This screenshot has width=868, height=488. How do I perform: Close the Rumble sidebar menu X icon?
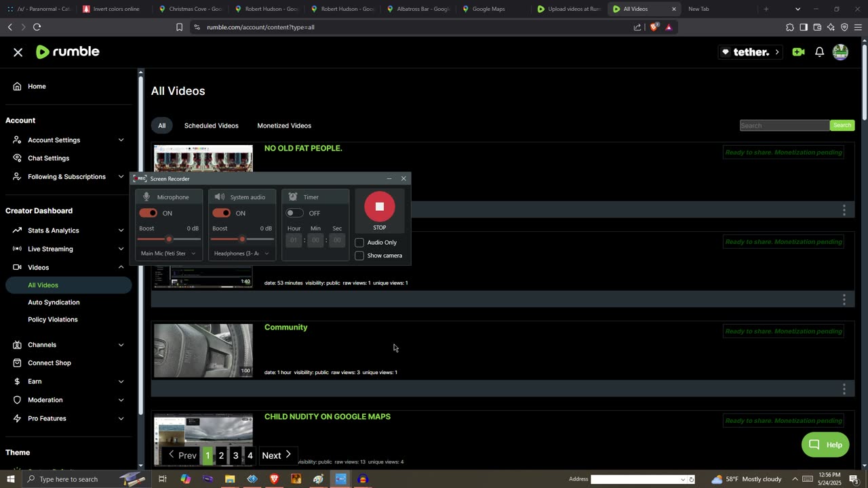[18, 52]
